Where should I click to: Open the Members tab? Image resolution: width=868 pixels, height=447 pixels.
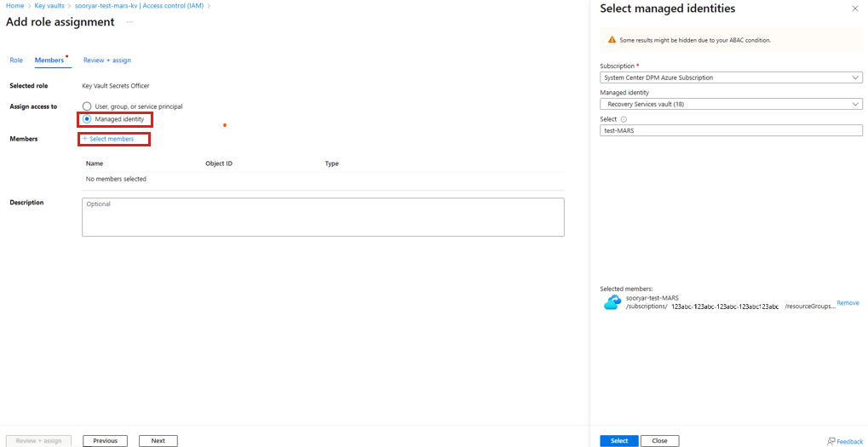coord(49,60)
